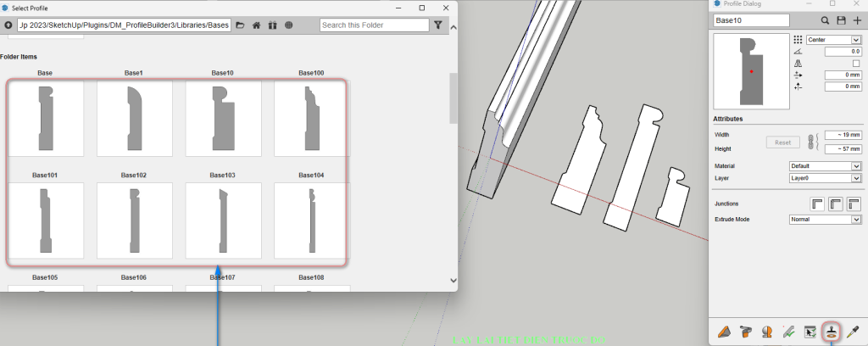
Task: Click the profile with green checkmark tool
Action: pos(789,332)
